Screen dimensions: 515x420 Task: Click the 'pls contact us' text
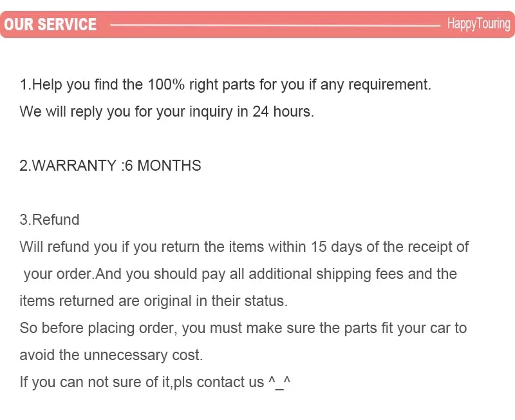coord(219,382)
